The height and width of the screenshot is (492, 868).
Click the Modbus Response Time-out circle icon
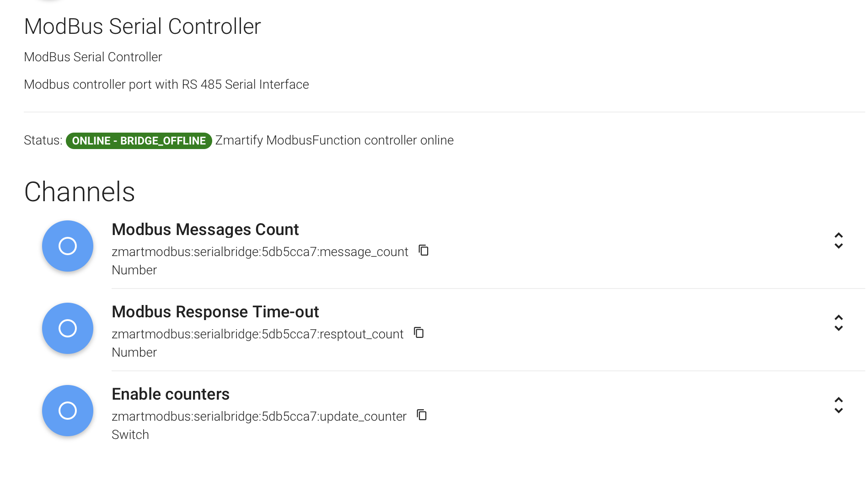click(x=68, y=328)
